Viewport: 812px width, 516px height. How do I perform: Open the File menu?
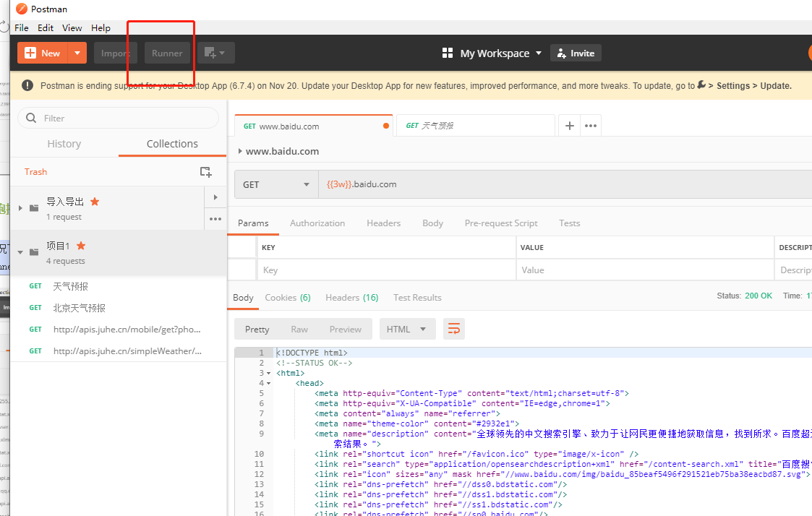(21, 28)
